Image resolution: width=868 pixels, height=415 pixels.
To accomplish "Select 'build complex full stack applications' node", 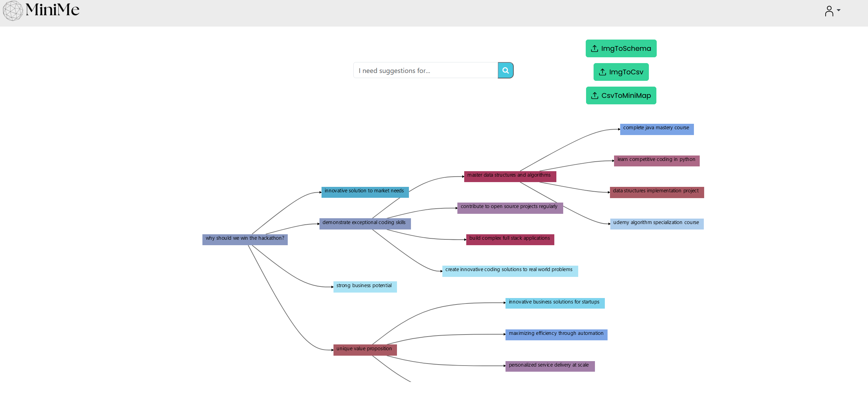I will point(510,239).
